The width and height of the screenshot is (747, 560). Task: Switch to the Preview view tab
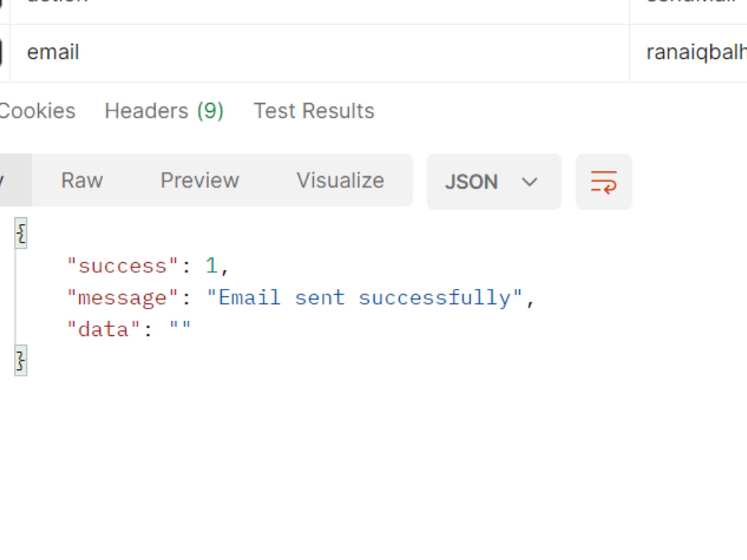(x=199, y=181)
